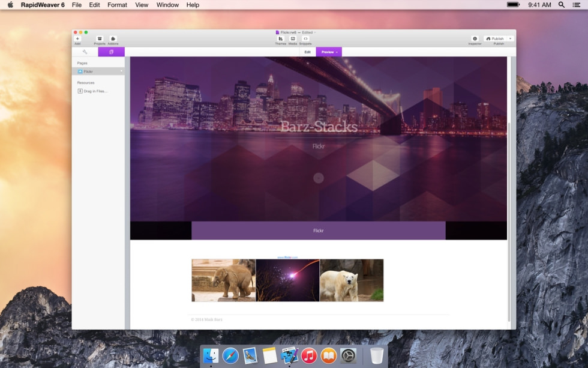Image resolution: width=588 pixels, height=368 pixels.
Task: Select the Flickr page in sidebar
Action: [98, 71]
